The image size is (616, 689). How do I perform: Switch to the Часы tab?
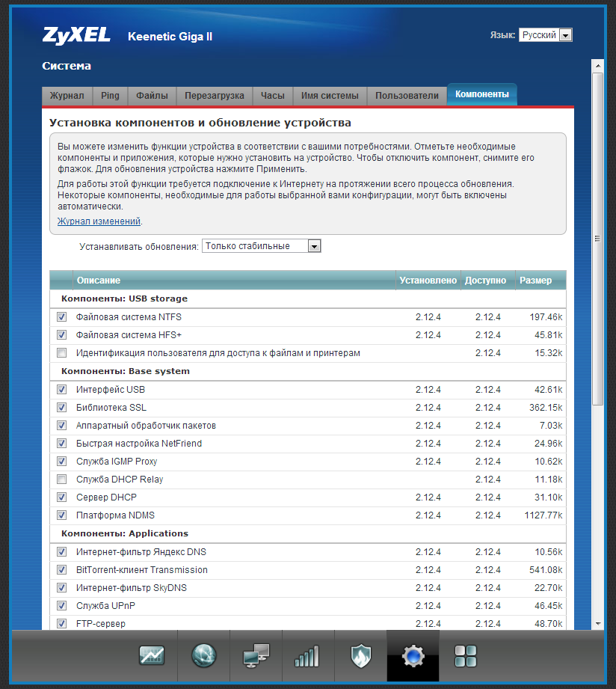click(273, 96)
